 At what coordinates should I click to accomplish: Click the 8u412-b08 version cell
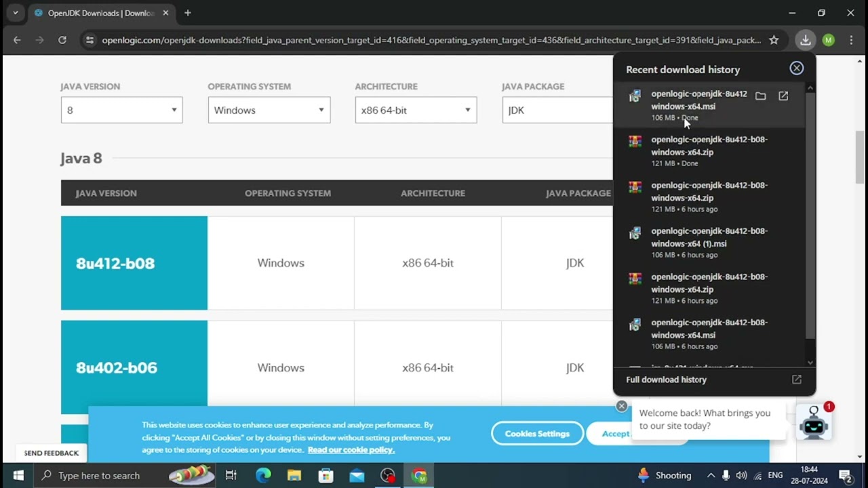[134, 263]
